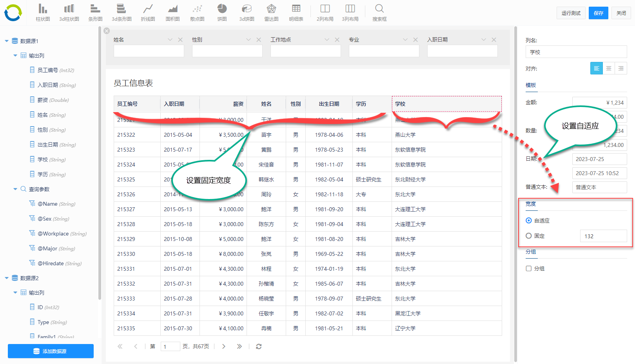Screen dimensions: 635x364
Task: Insert a 2列布局 two-column layout
Action: tap(325, 13)
